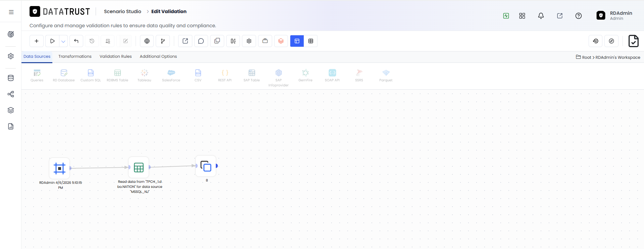Select the RD Database data source
The image size is (644, 249).
pos(64,76)
